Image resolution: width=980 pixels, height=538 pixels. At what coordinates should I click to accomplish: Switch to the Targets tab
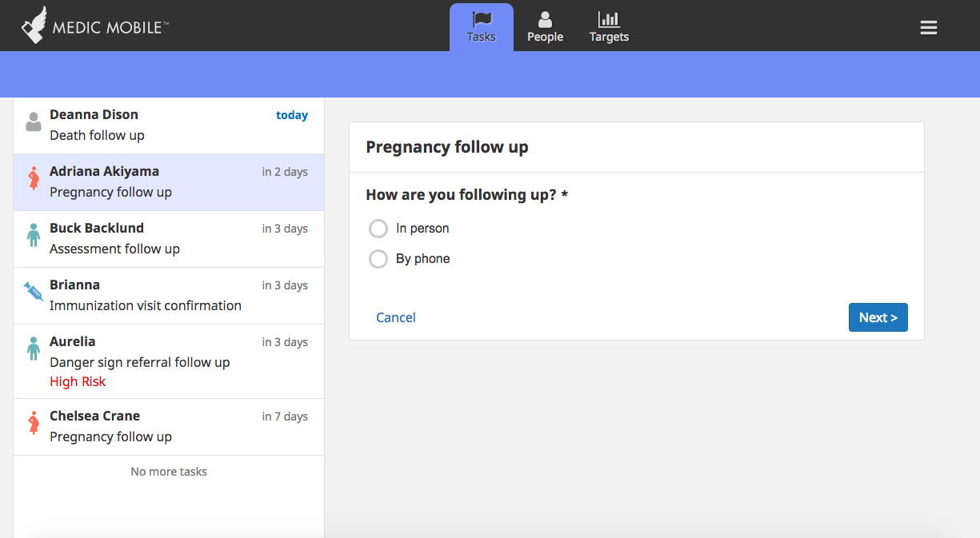pos(609,27)
